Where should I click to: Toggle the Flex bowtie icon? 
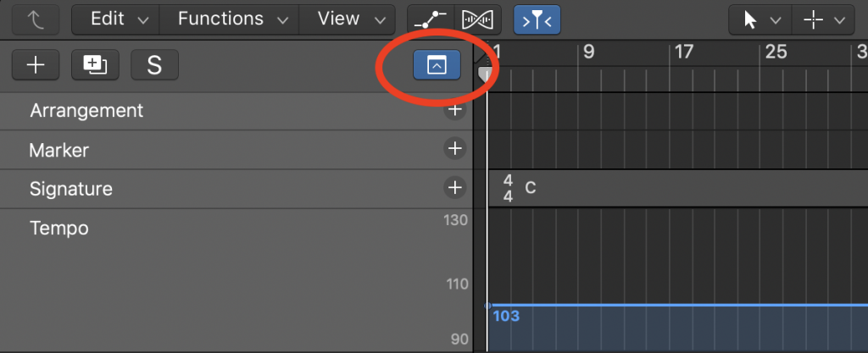478,20
